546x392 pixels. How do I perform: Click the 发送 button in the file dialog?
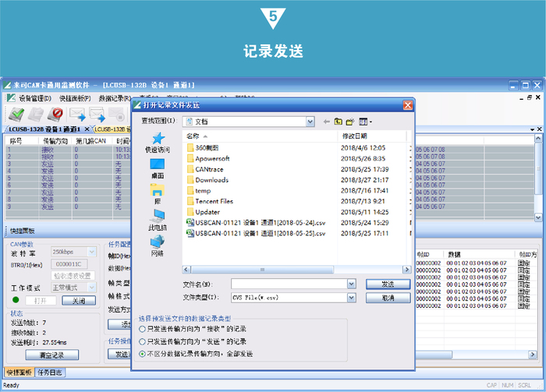coord(388,284)
